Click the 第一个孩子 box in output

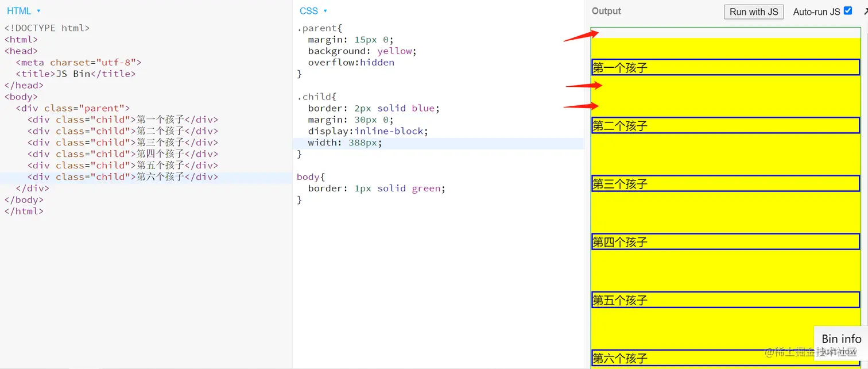(725, 67)
